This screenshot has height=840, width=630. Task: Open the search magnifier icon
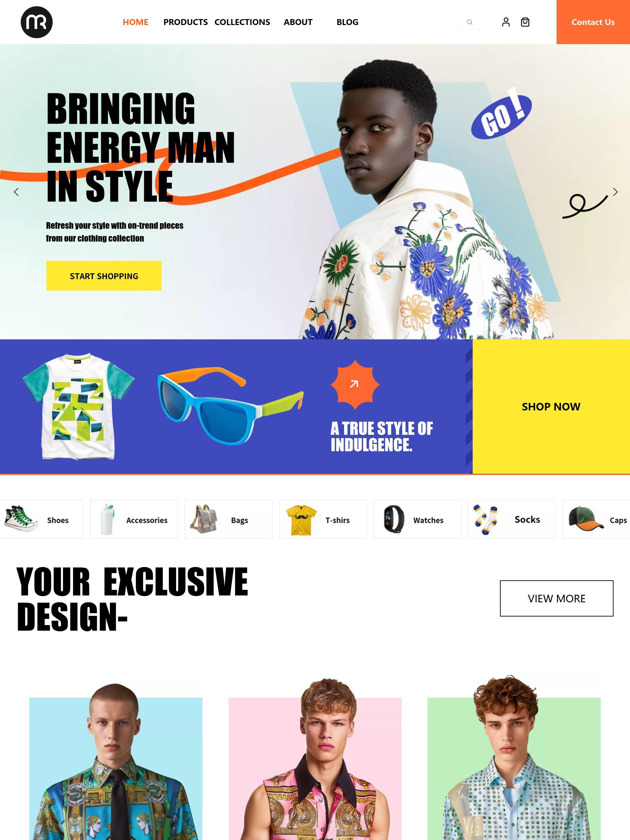pos(469,22)
